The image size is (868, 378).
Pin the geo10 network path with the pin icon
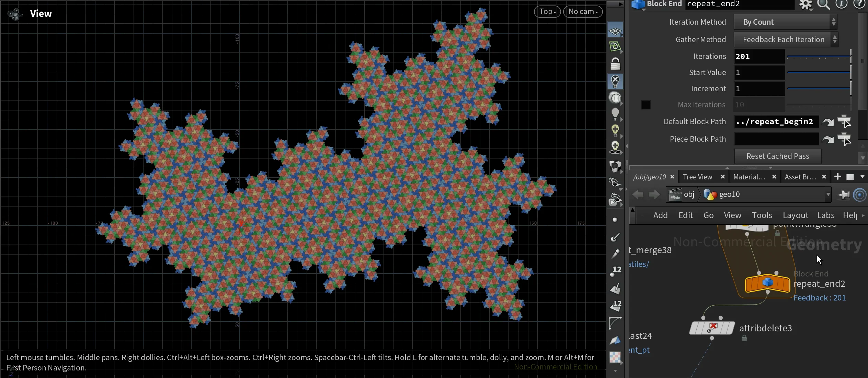843,194
